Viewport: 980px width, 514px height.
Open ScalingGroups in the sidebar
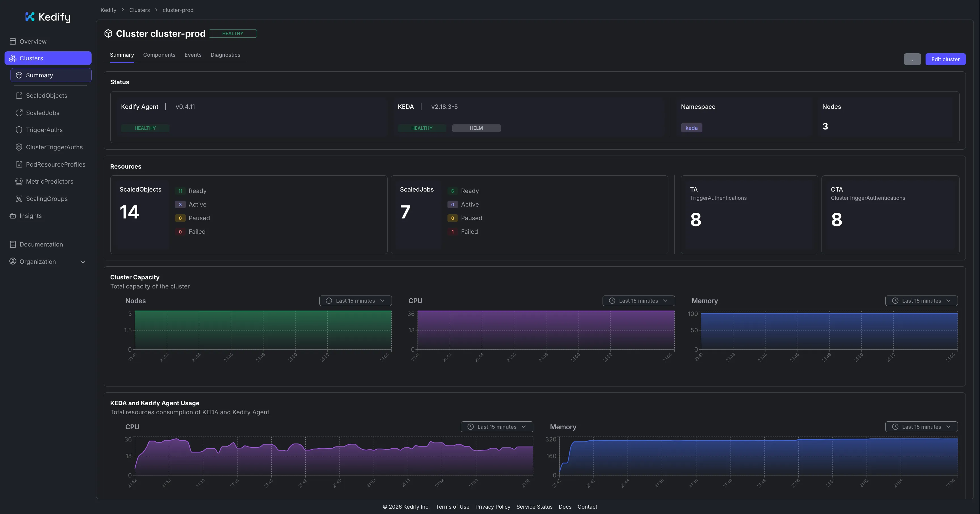pyautogui.click(x=50, y=198)
